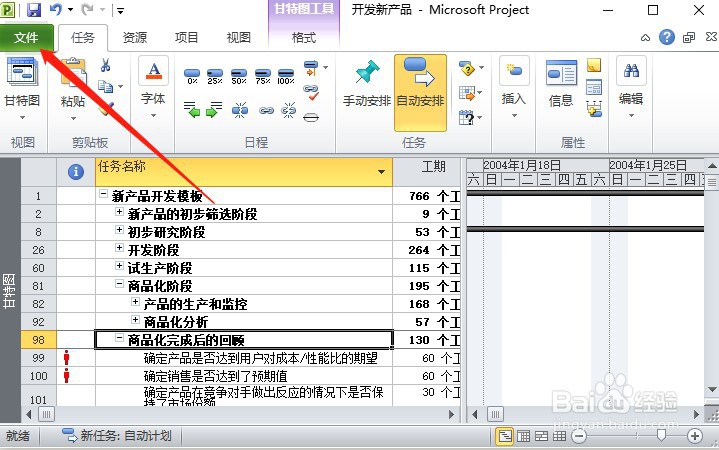Open the 信息 task information button

click(561, 83)
